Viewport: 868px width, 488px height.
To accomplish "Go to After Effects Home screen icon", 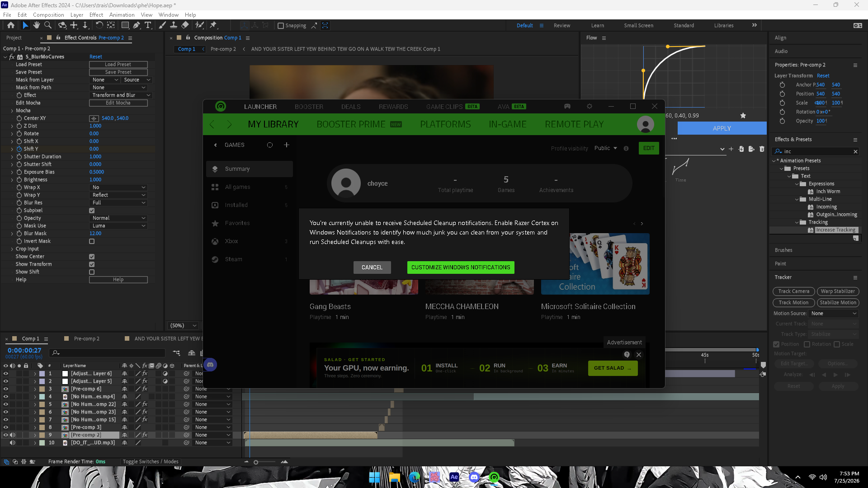I will [11, 25].
